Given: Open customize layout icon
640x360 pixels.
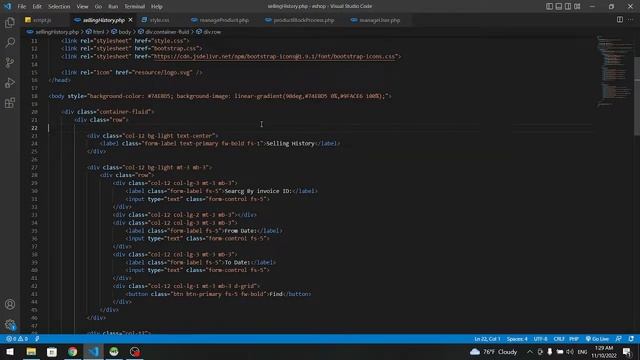Looking at the screenshot, I should [x=577, y=6].
